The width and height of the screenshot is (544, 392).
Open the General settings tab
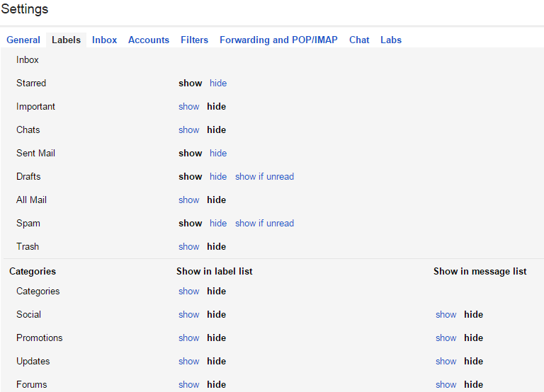pos(23,40)
